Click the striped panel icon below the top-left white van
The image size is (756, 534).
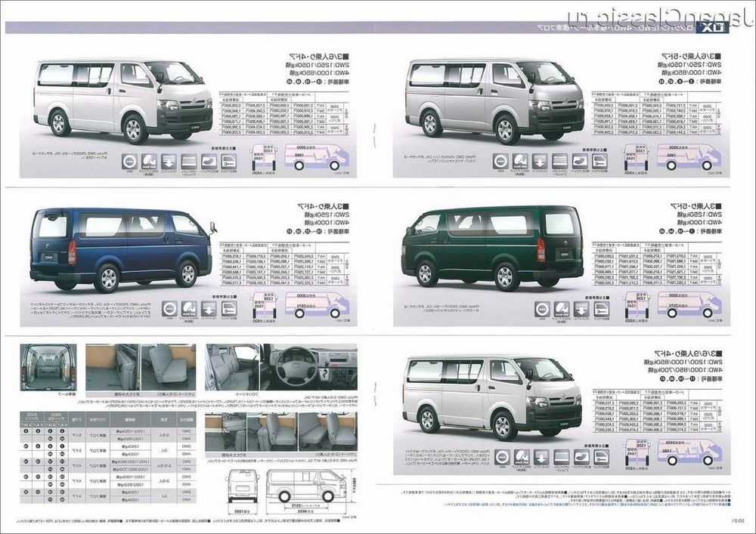coord(189,162)
